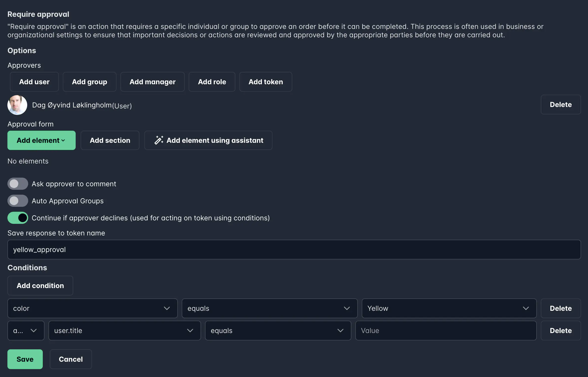Click Add manager approver button
Image resolution: width=588 pixels, height=377 pixels.
tap(152, 82)
